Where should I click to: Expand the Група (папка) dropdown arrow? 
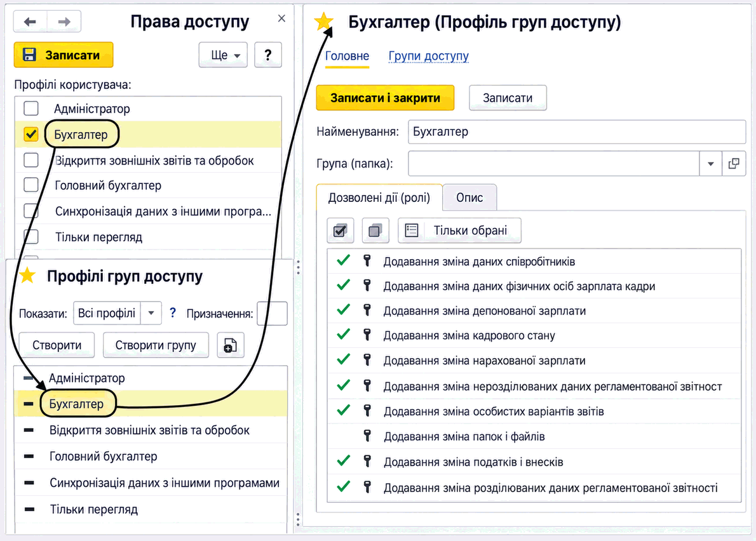coord(711,163)
